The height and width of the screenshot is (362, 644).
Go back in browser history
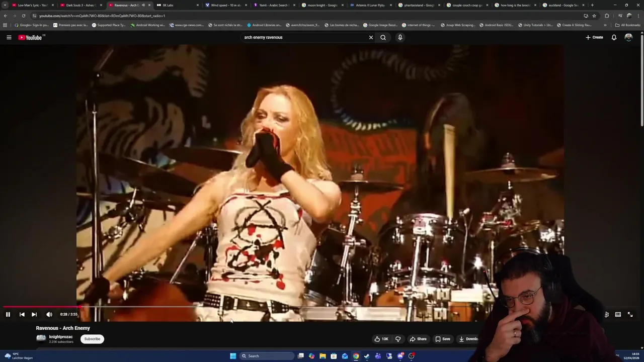(6, 16)
